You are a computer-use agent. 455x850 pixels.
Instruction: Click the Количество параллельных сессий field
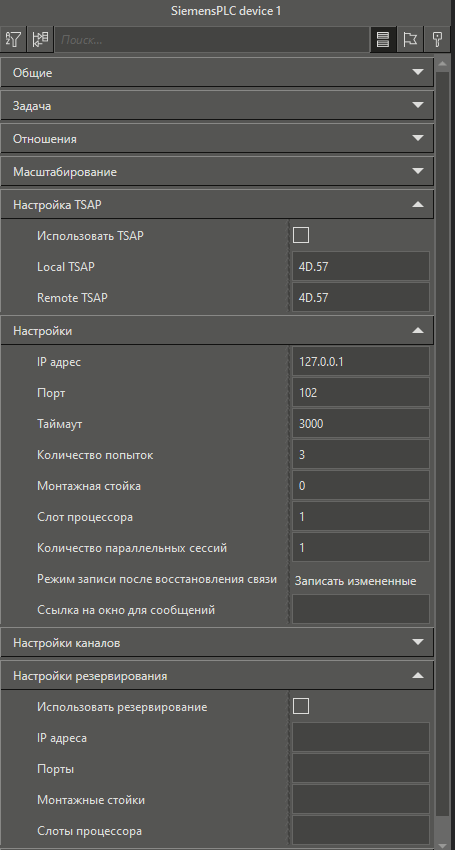pyautogui.click(x=361, y=548)
